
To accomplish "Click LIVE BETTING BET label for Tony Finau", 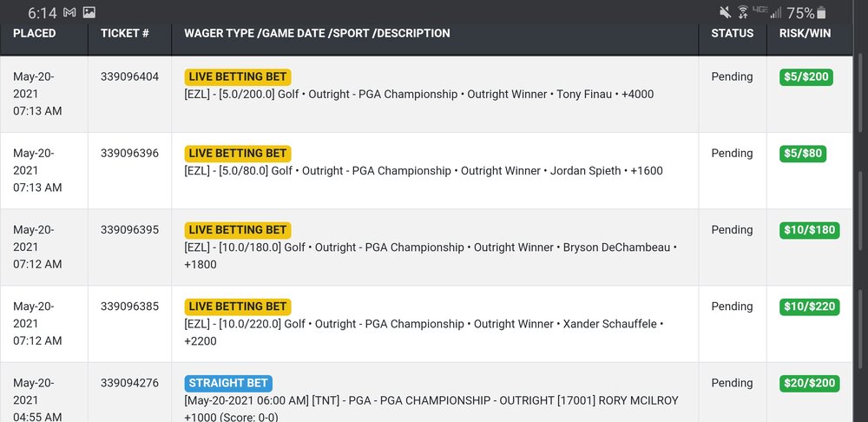I will 238,77.
